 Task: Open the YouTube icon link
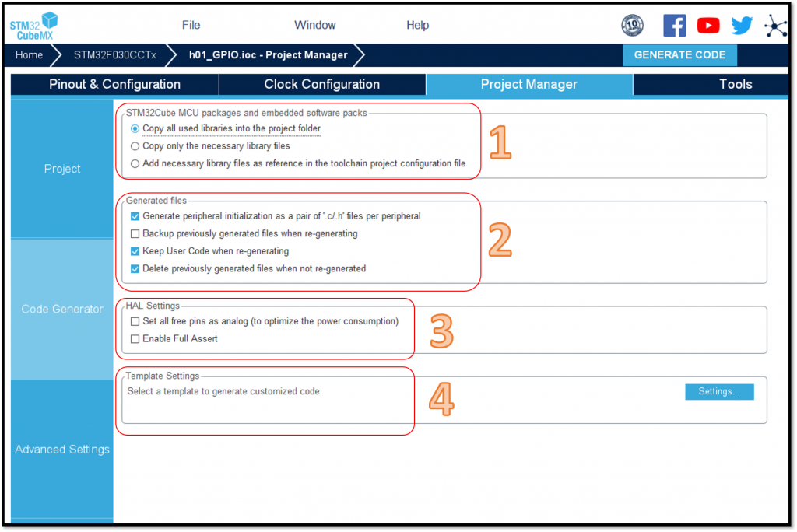click(708, 25)
